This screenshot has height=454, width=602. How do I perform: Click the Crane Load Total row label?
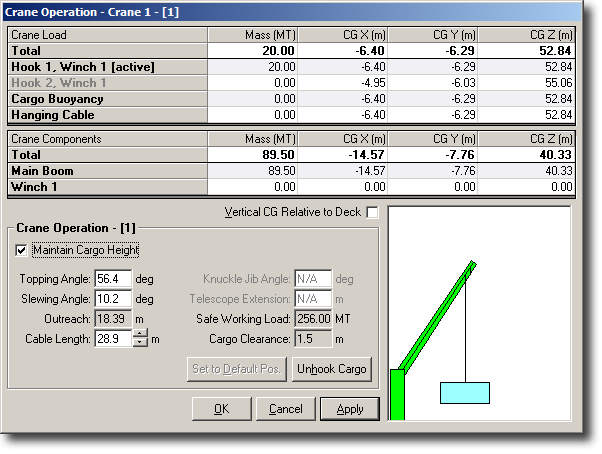(x=108, y=51)
